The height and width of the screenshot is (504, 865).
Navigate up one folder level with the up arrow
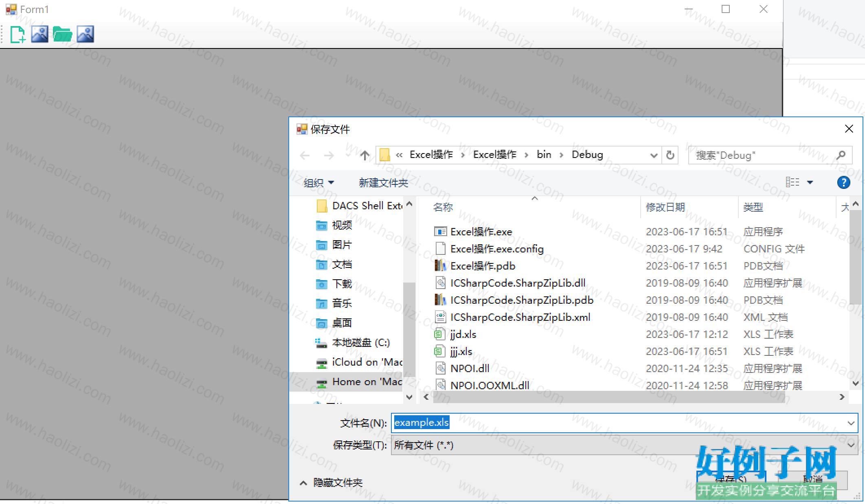click(364, 155)
